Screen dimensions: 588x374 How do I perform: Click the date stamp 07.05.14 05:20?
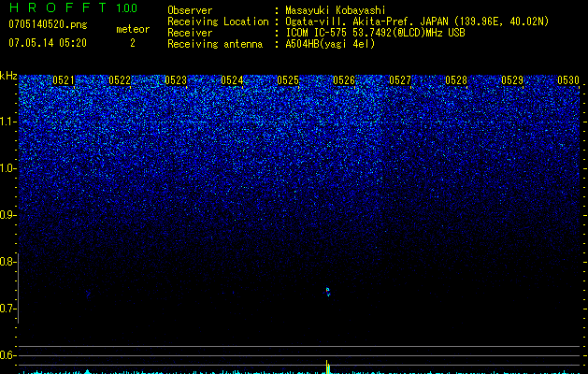click(x=48, y=43)
